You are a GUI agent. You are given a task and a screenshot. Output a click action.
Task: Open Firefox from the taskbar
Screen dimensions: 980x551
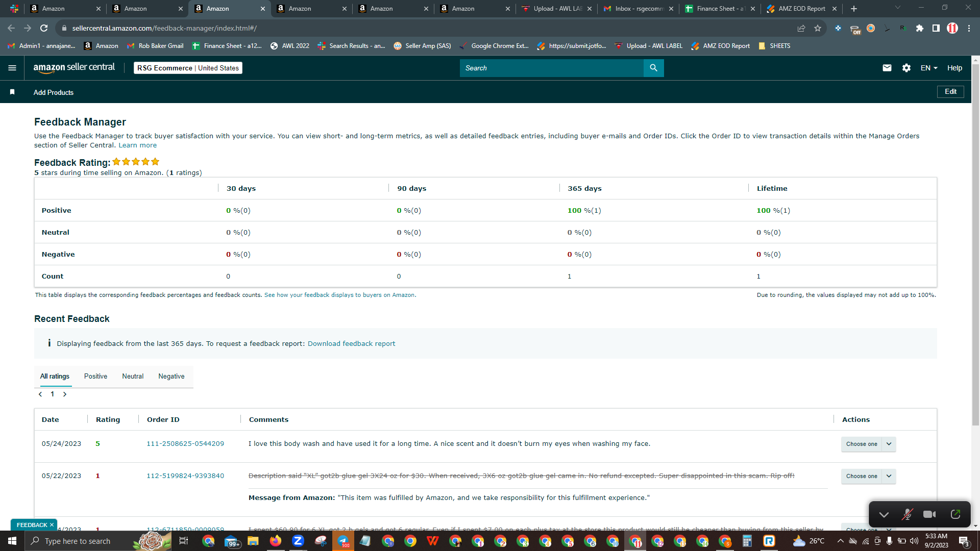tap(276, 541)
